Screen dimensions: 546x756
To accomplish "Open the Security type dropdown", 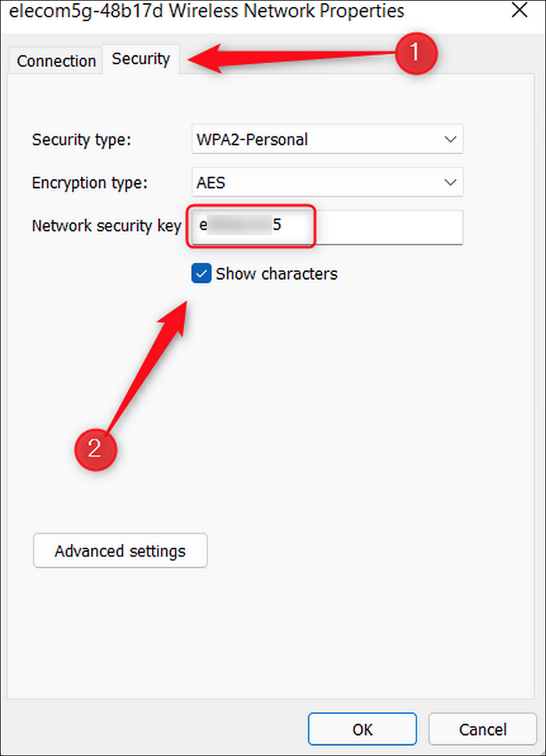I will pyautogui.click(x=326, y=140).
